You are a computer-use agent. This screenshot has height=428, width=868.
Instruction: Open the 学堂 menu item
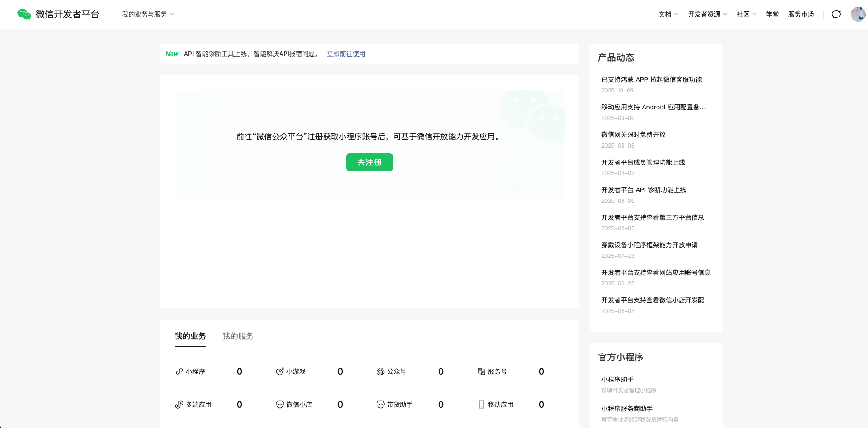point(772,14)
